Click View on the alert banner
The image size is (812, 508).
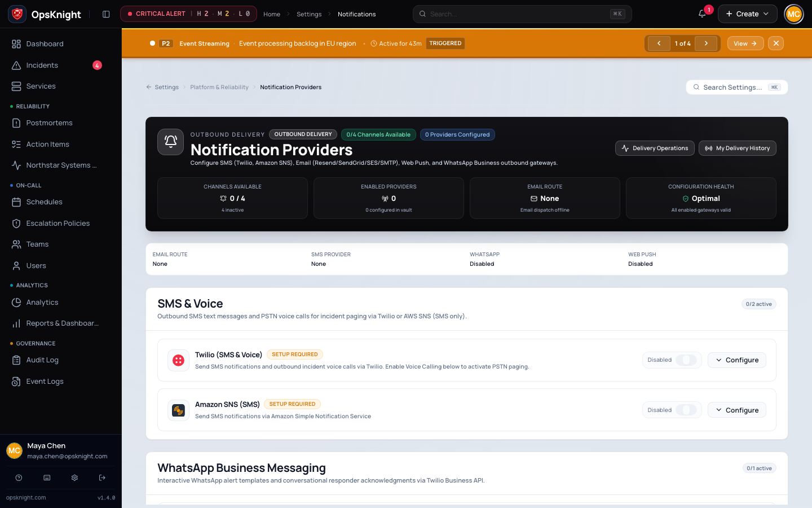click(745, 43)
